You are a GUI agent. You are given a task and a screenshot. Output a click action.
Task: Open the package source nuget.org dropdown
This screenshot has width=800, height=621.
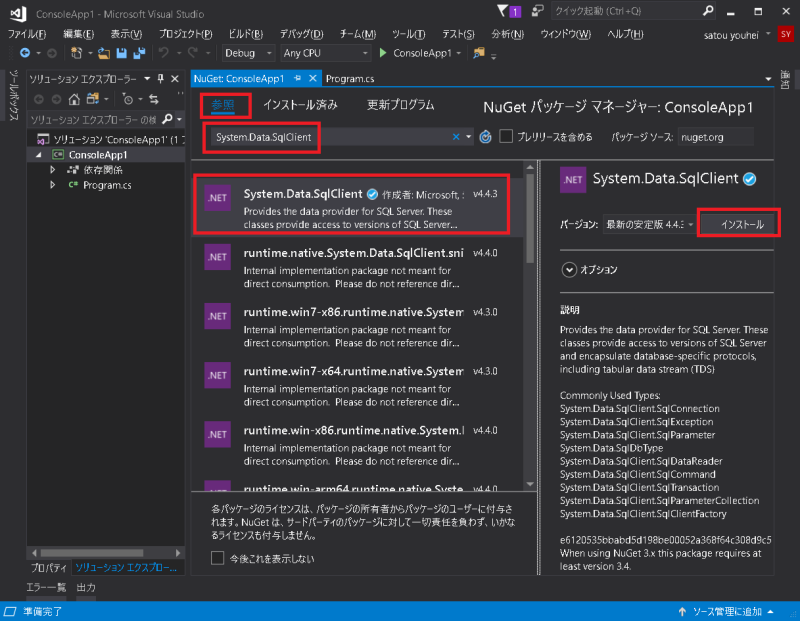coord(715,137)
